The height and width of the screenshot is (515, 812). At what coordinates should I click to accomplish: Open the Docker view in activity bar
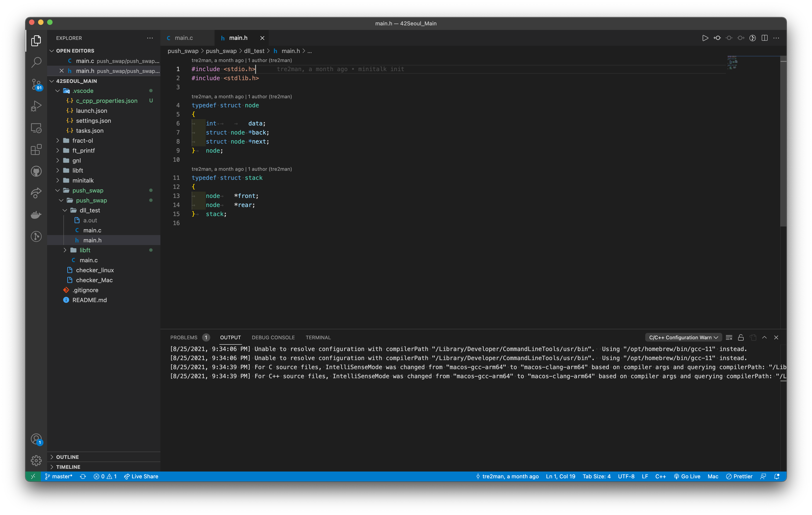(x=36, y=215)
